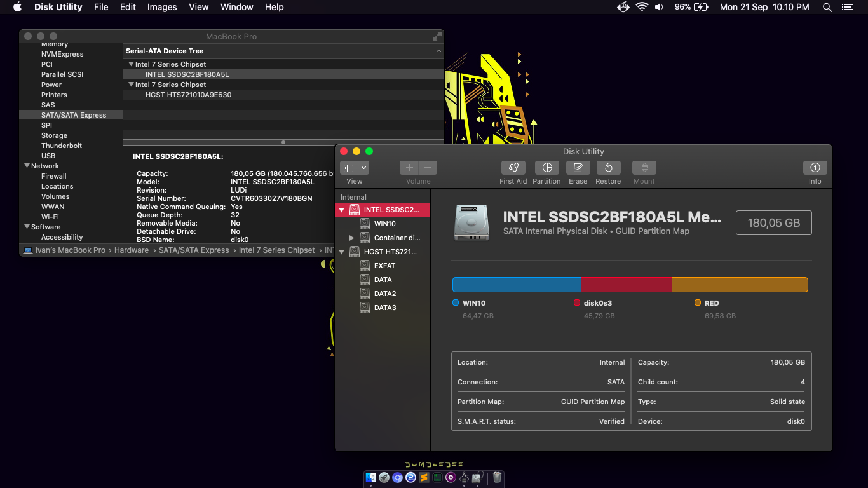
Task: Open the File menu
Action: (101, 7)
